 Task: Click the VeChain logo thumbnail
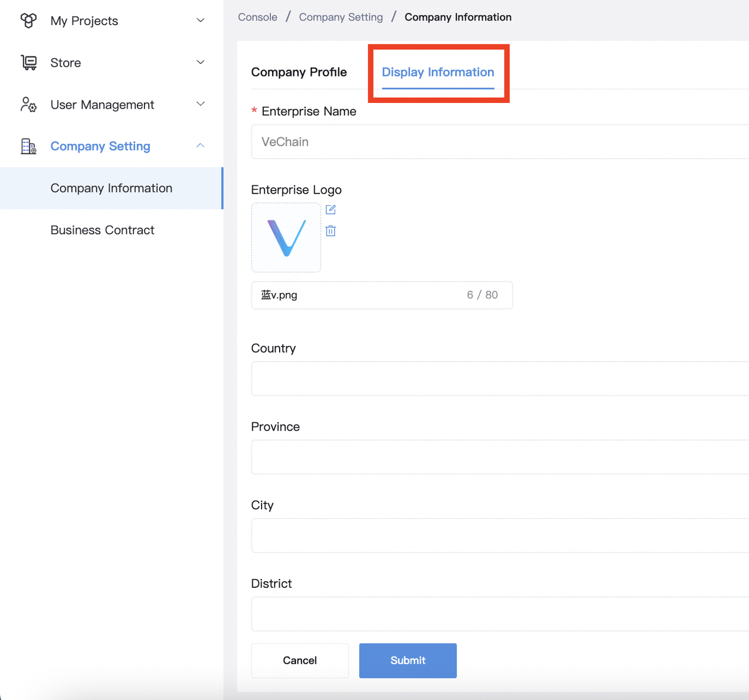[286, 237]
